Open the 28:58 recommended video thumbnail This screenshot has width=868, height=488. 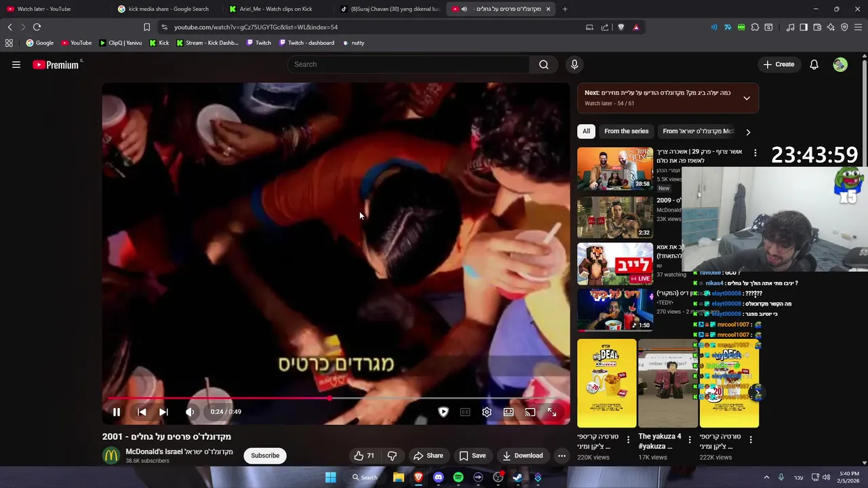click(x=615, y=169)
